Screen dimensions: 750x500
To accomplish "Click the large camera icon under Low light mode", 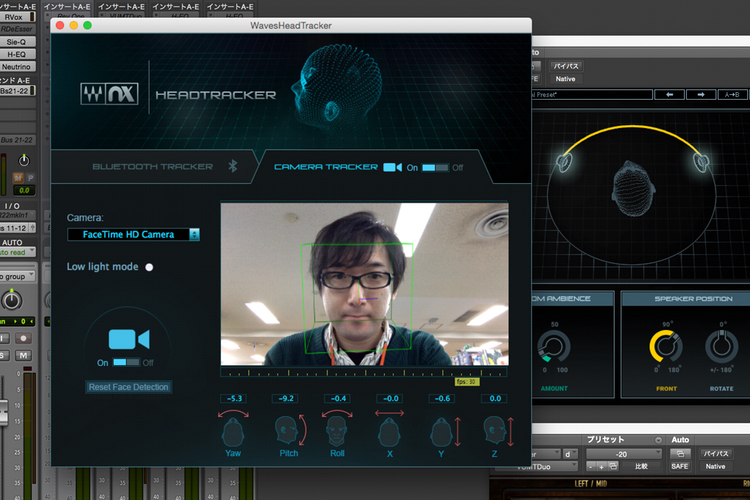I will tap(129, 339).
